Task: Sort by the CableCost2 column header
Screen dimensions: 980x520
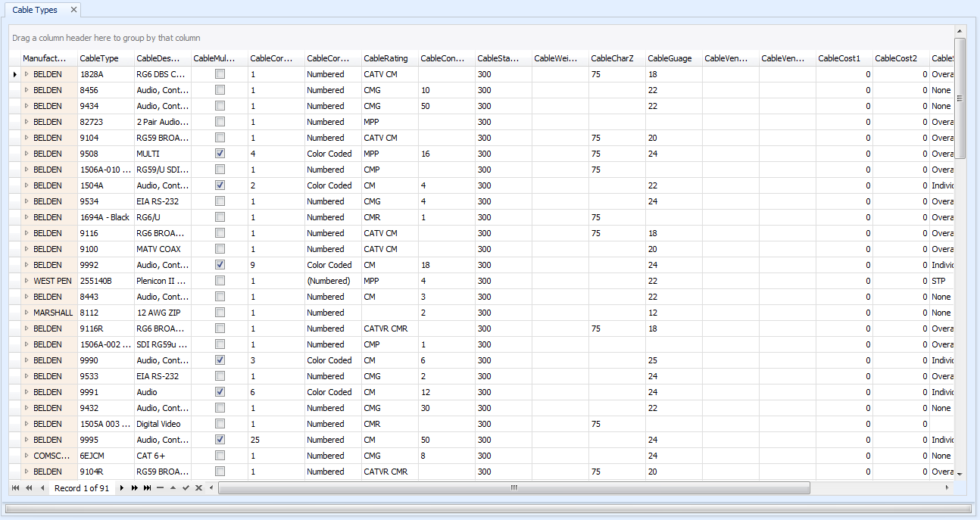Action: tap(901, 58)
